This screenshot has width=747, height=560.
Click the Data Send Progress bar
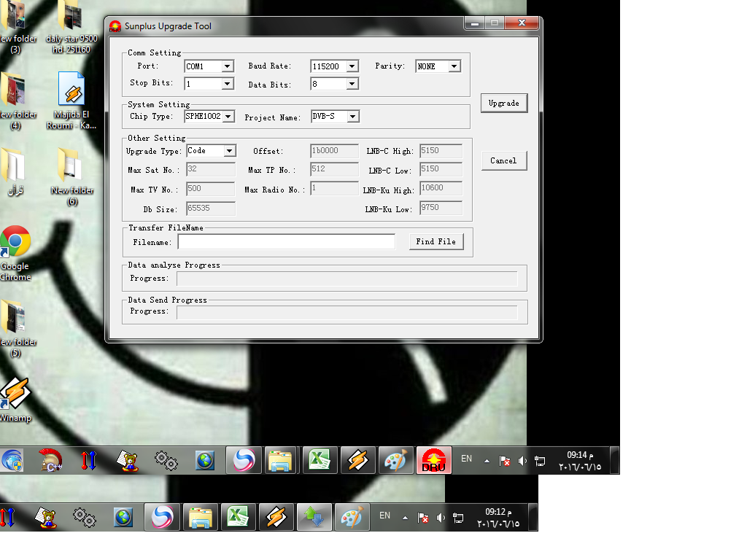point(347,312)
